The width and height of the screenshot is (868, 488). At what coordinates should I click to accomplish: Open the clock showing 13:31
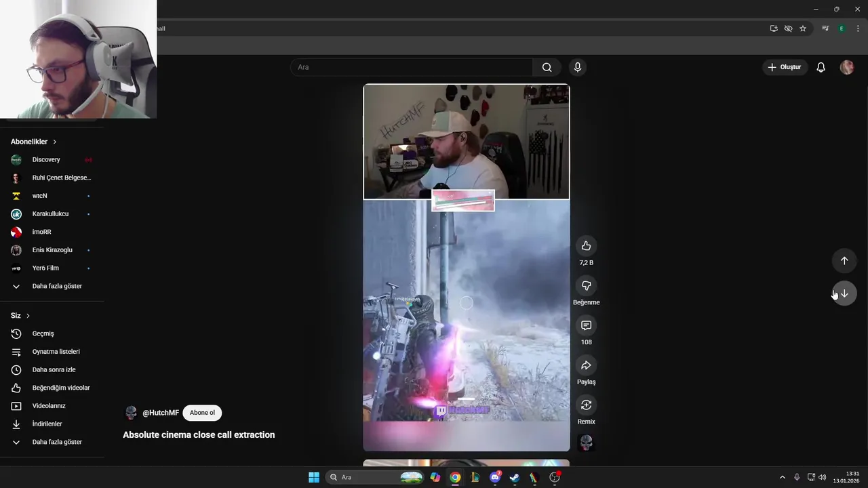tap(847, 477)
